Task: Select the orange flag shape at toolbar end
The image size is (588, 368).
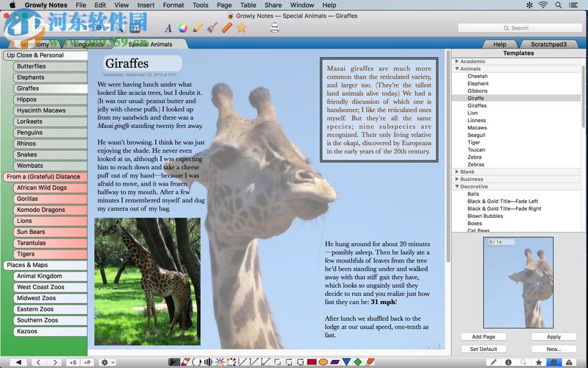Action: click(x=370, y=362)
